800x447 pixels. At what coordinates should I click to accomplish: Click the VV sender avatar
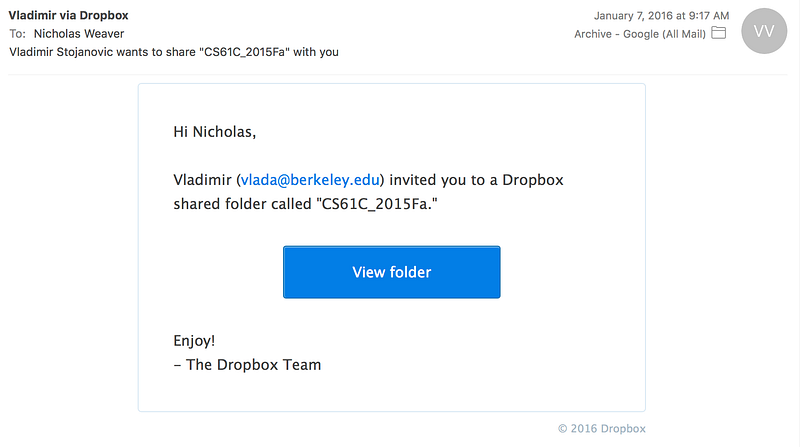point(761,33)
